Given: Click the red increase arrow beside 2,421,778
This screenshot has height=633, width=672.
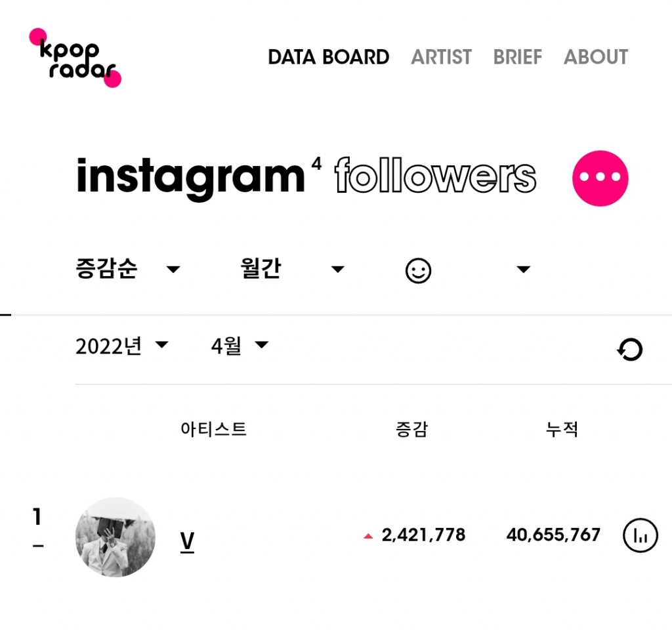Looking at the screenshot, I should (x=368, y=536).
